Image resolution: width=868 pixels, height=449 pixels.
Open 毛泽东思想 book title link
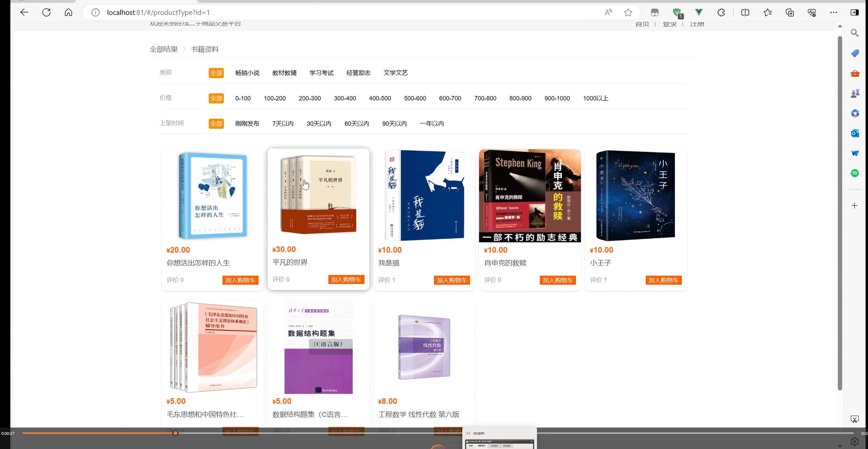(x=205, y=414)
